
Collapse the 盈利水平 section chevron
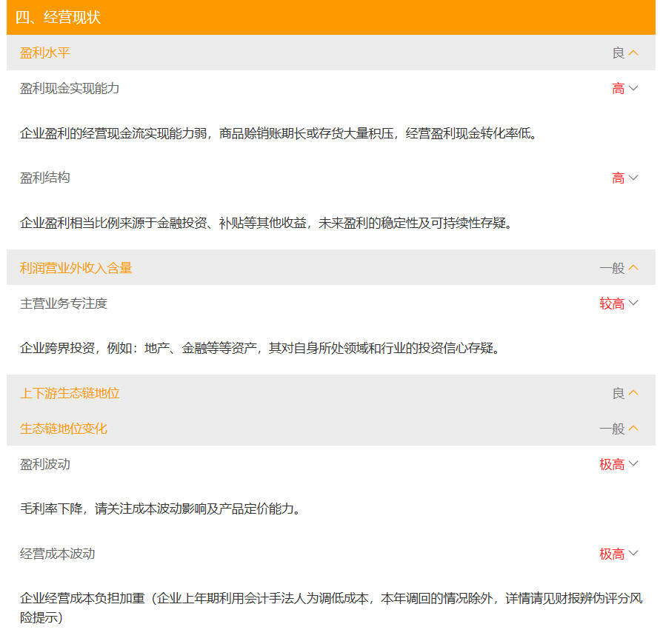click(x=633, y=53)
